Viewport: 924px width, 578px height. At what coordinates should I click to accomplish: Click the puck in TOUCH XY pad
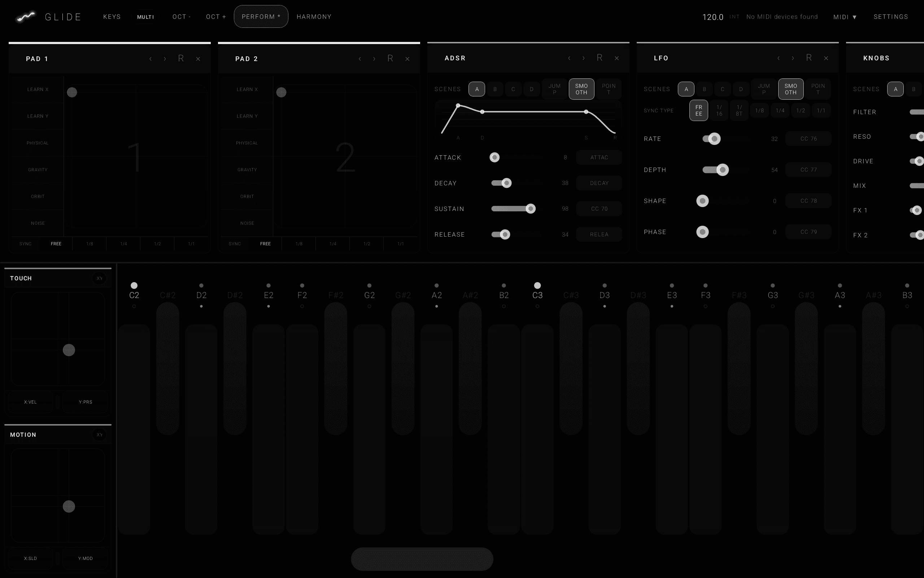pyautogui.click(x=69, y=350)
